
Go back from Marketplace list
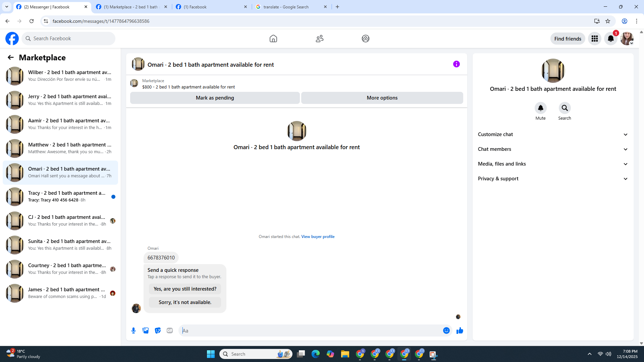click(11, 57)
